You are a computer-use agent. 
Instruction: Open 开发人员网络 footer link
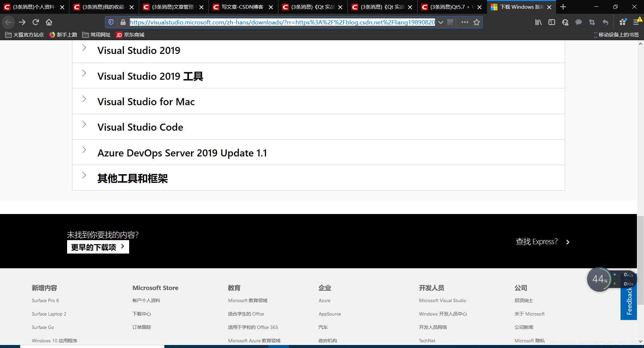click(433, 327)
